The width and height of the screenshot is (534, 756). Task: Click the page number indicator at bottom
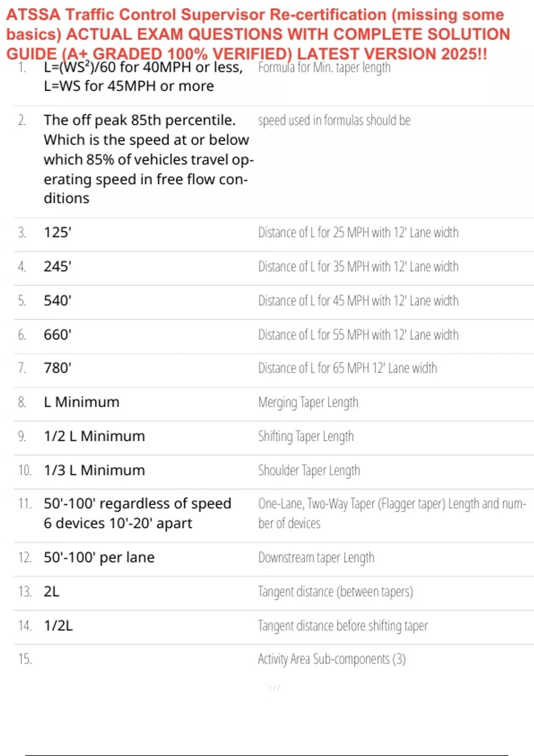[x=274, y=688]
